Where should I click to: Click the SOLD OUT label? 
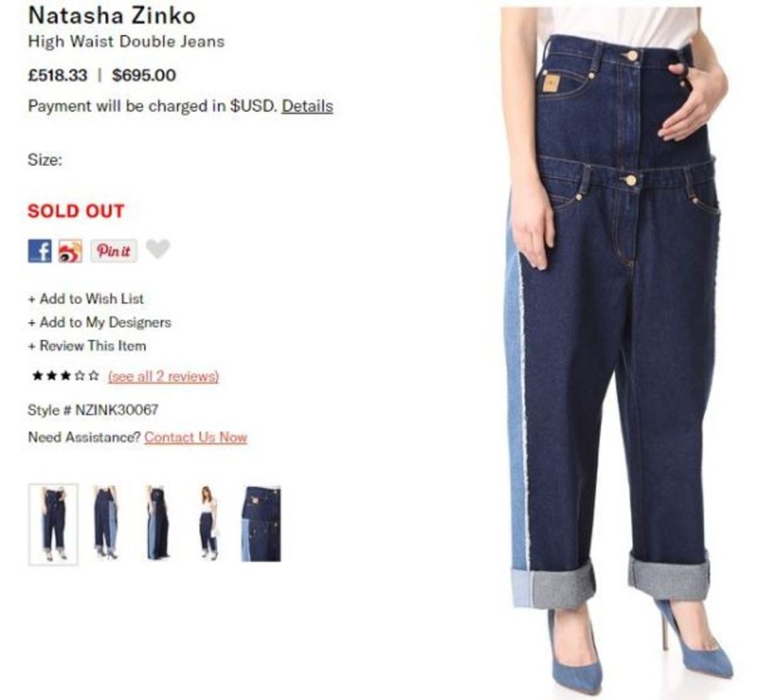click(76, 211)
